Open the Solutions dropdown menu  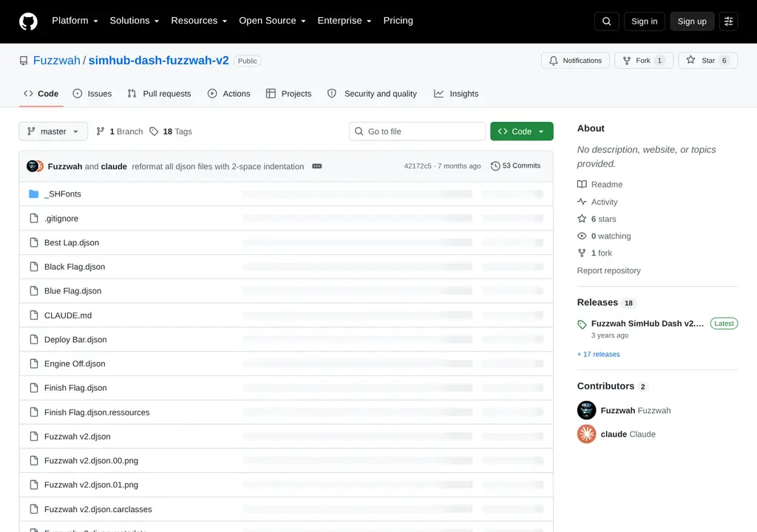coord(135,21)
